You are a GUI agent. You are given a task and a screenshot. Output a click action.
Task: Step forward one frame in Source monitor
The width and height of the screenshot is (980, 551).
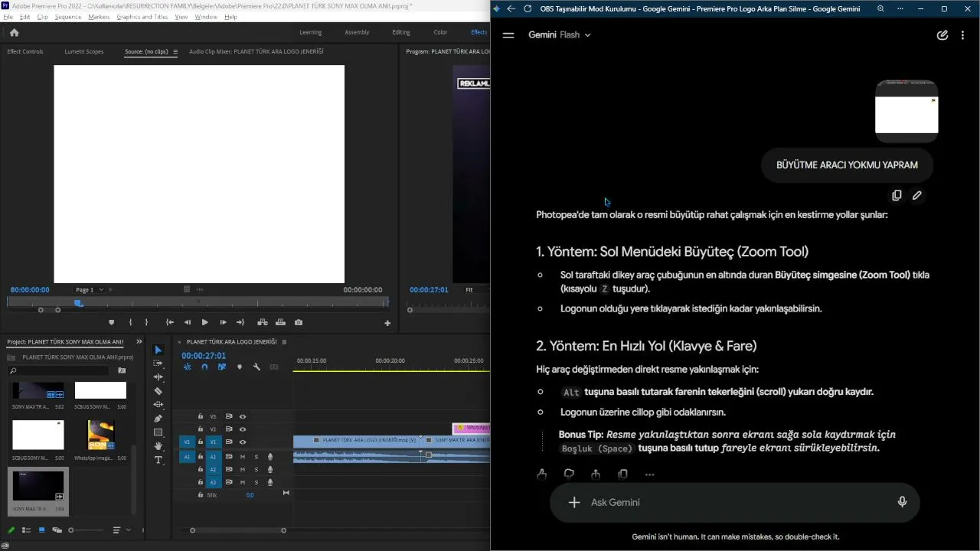223,323
